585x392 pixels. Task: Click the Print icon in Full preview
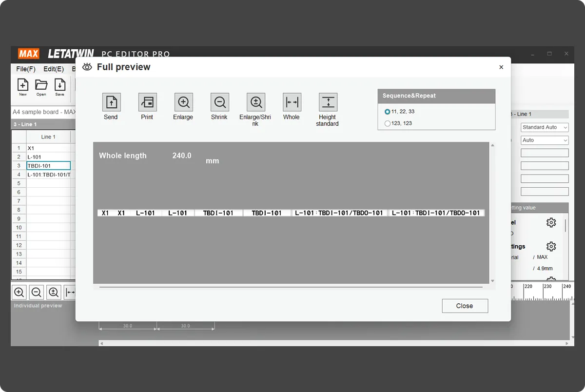(147, 102)
